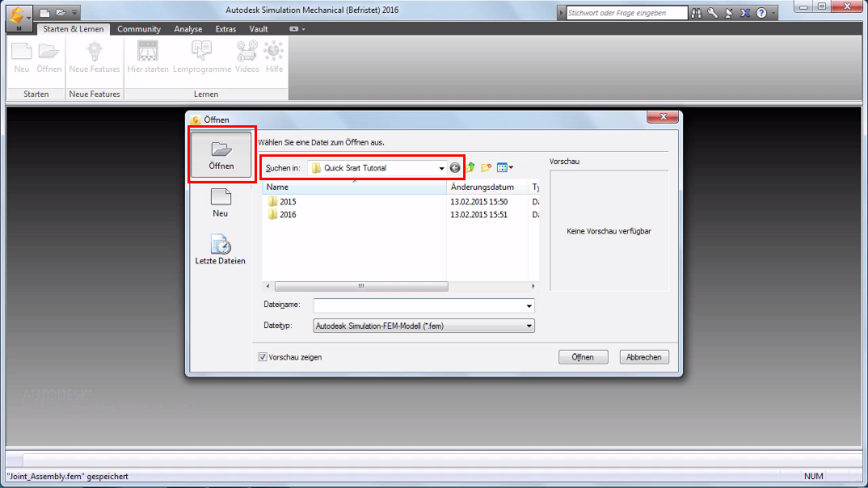Select Letzte Dateien in the dialog sidebar
The height and width of the screenshot is (488, 868).
click(221, 250)
